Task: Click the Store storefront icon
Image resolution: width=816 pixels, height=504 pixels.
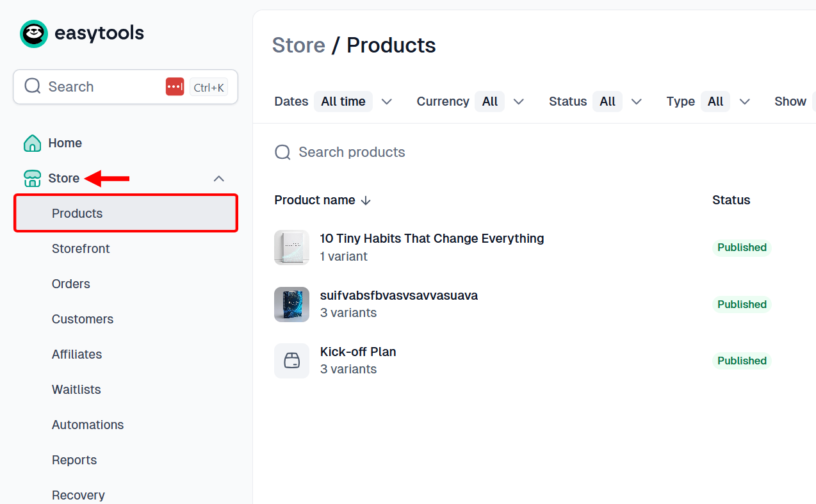Action: [32, 178]
